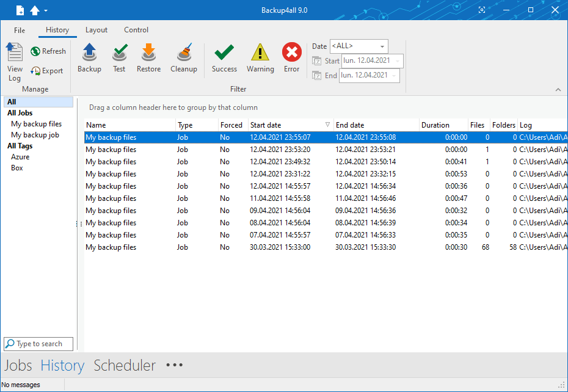Select the Box tag
568x392 pixels.
(x=16, y=168)
